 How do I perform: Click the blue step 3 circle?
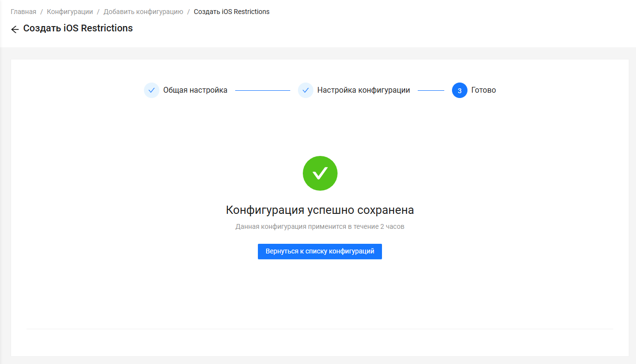pyautogui.click(x=460, y=90)
